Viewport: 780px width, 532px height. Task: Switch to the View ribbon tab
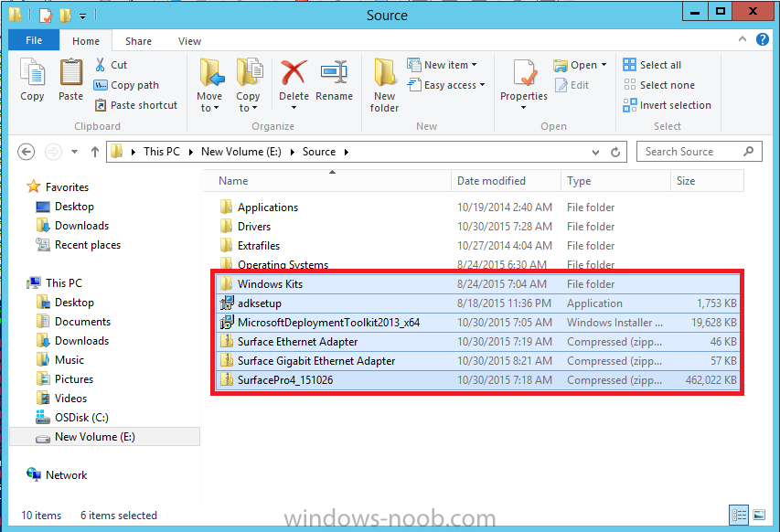(189, 41)
